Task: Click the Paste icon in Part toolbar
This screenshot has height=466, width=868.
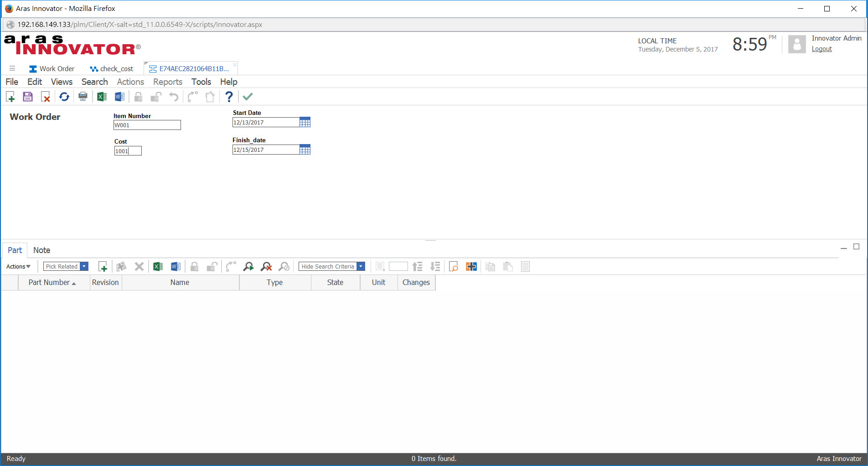Action: [x=508, y=267]
